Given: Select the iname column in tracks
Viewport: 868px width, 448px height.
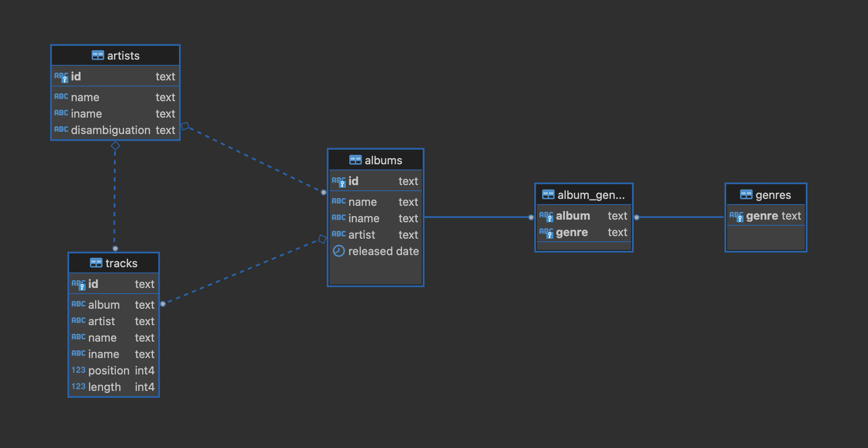Looking at the screenshot, I should point(114,354).
